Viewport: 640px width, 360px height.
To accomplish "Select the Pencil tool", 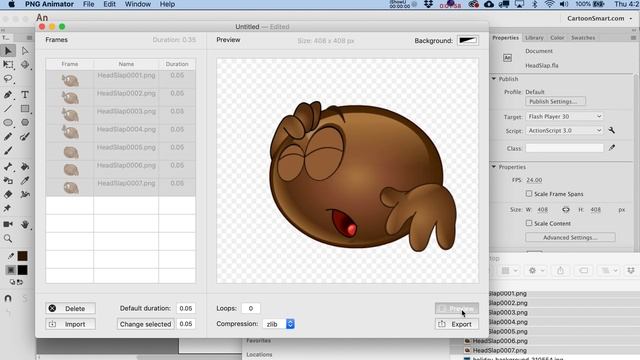I will click(8, 137).
